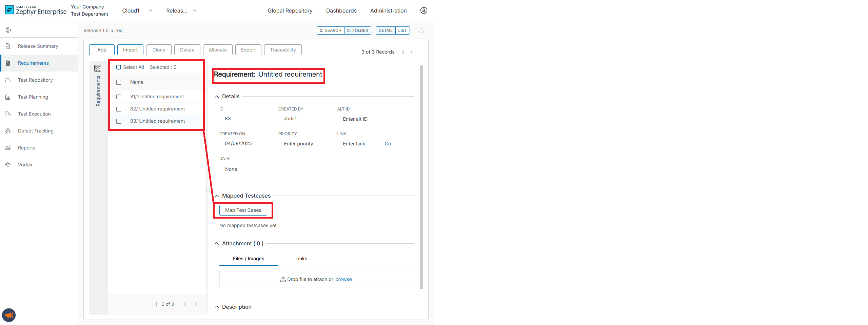
Task: Click the browse link to attach file
Action: click(x=343, y=279)
